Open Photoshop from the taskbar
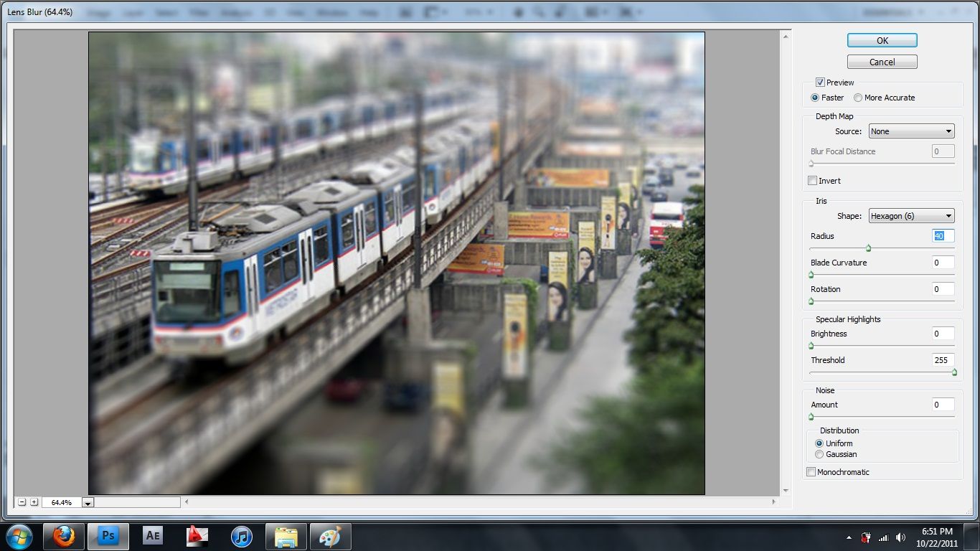This screenshot has width=980, height=551. pyautogui.click(x=108, y=534)
